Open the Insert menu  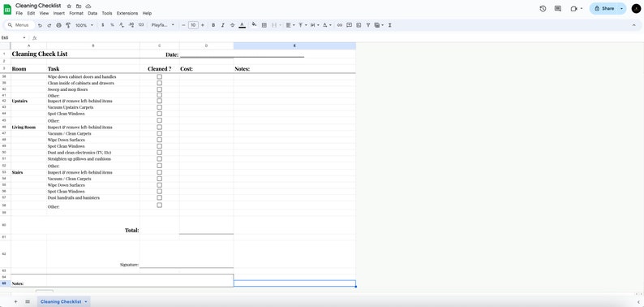pos(58,13)
